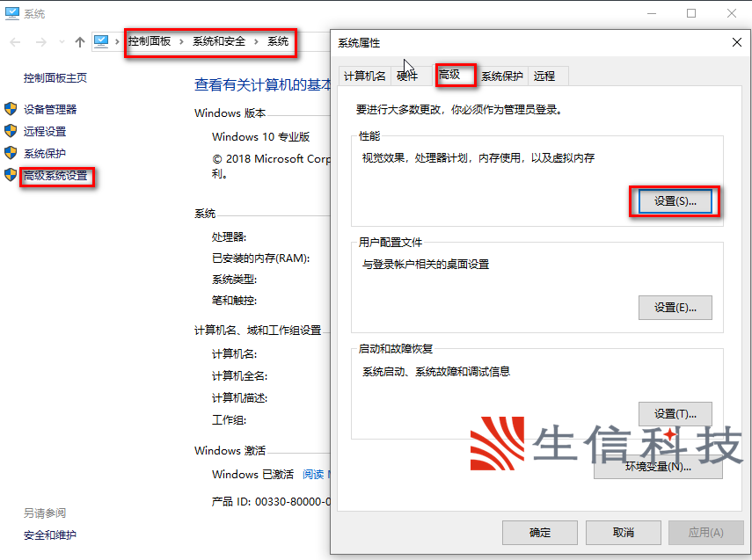Click the Forward navigation arrow
Viewport: 752px width, 560px height.
40,42
